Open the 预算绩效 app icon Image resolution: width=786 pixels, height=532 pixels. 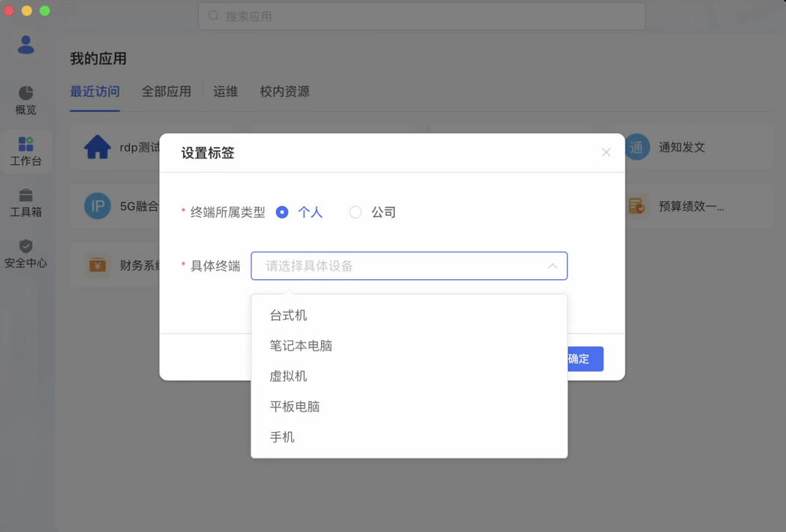637,206
